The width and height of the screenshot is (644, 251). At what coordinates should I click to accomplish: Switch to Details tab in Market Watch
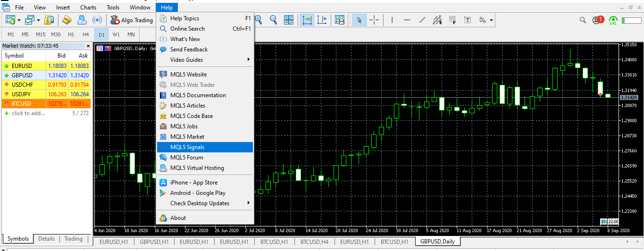46,239
